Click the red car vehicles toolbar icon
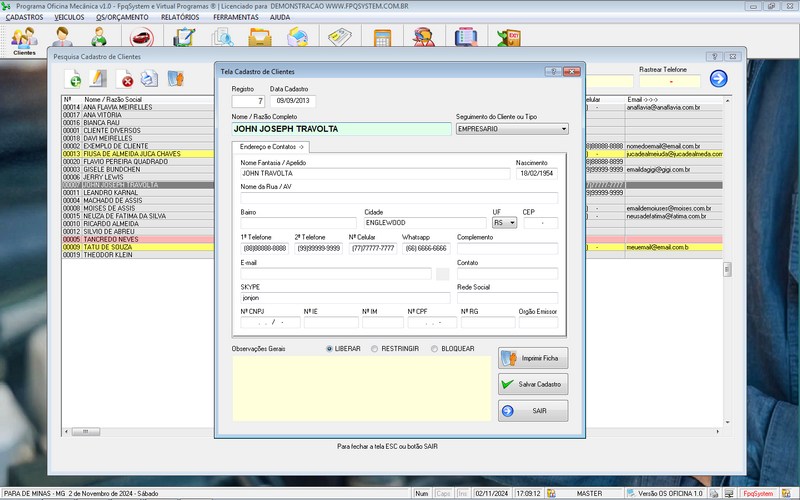The height and width of the screenshot is (500, 800). pyautogui.click(x=141, y=39)
